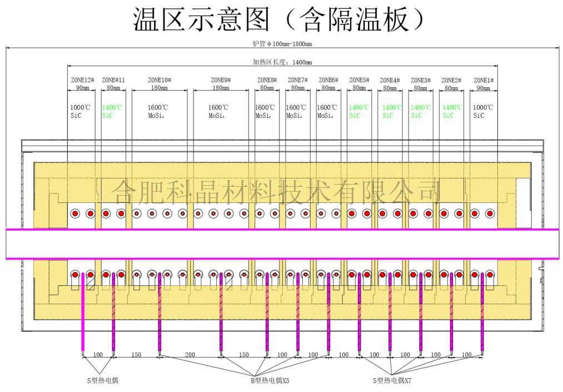Image resolution: width=563 pixels, height=392 pixels.
Task: Click the ZONE2# zone label
Action: (451, 80)
